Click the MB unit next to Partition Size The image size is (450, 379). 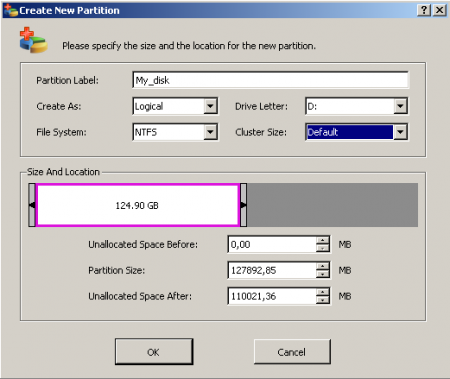pyautogui.click(x=345, y=270)
